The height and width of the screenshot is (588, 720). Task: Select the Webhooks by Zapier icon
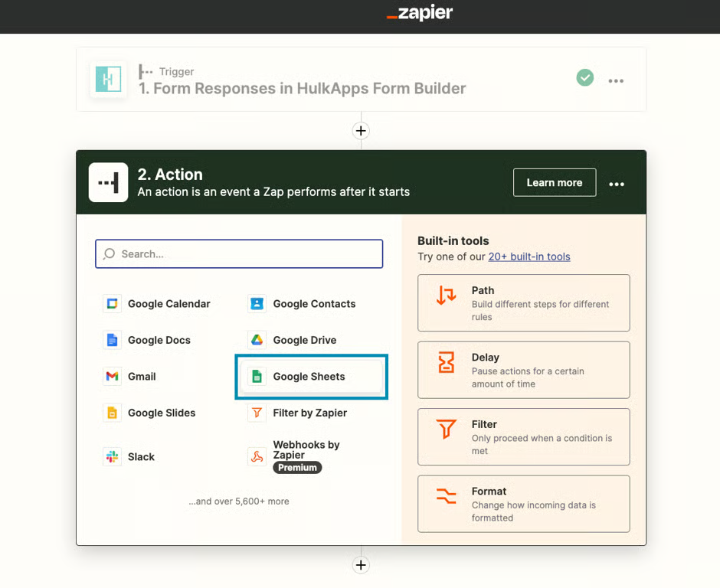(257, 457)
